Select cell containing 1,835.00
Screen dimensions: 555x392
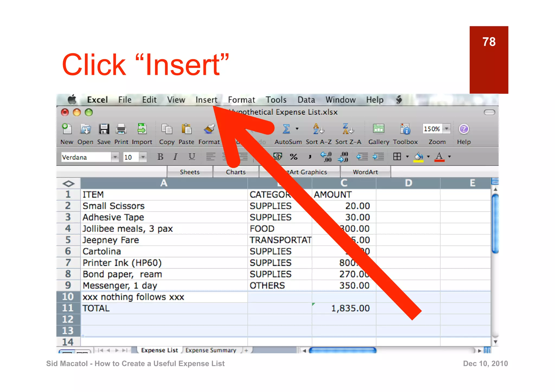pos(344,308)
